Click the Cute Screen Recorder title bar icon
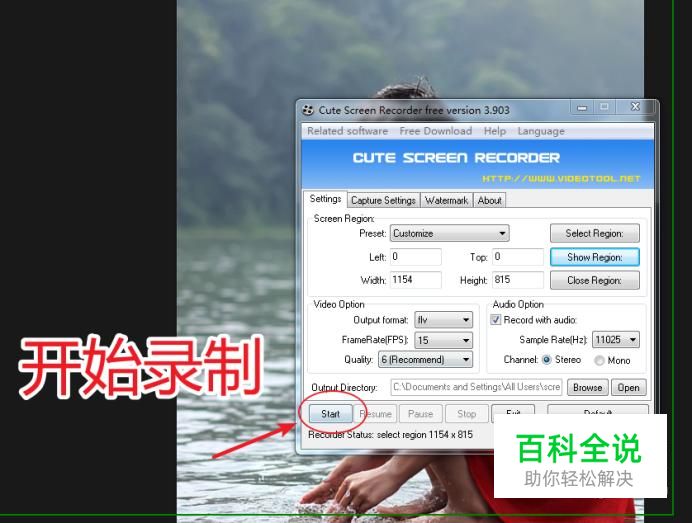 click(x=308, y=110)
